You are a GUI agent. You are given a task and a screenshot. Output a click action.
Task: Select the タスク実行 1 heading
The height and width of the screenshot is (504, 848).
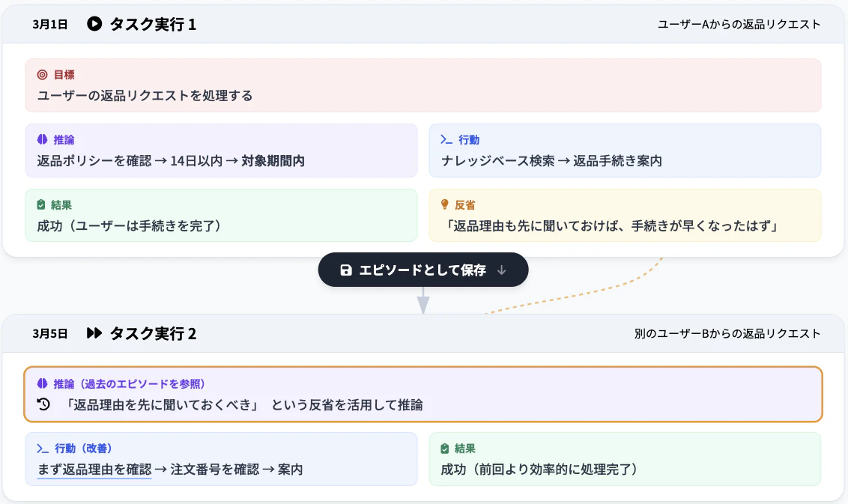point(153,24)
